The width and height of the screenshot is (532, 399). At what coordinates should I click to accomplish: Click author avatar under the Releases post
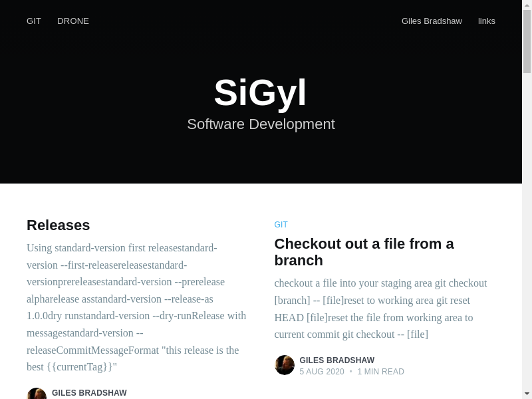[37, 394]
